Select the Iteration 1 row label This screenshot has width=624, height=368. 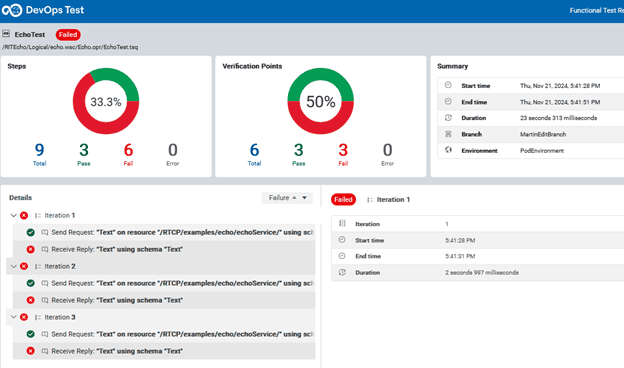pos(60,215)
